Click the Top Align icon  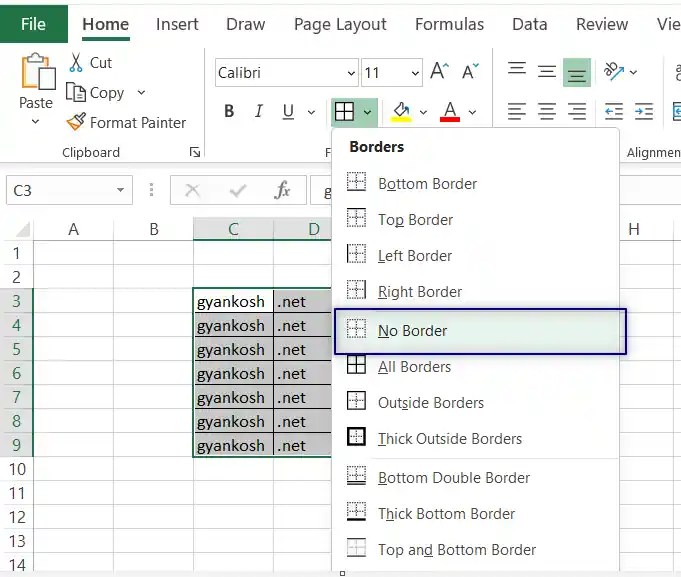[517, 71]
